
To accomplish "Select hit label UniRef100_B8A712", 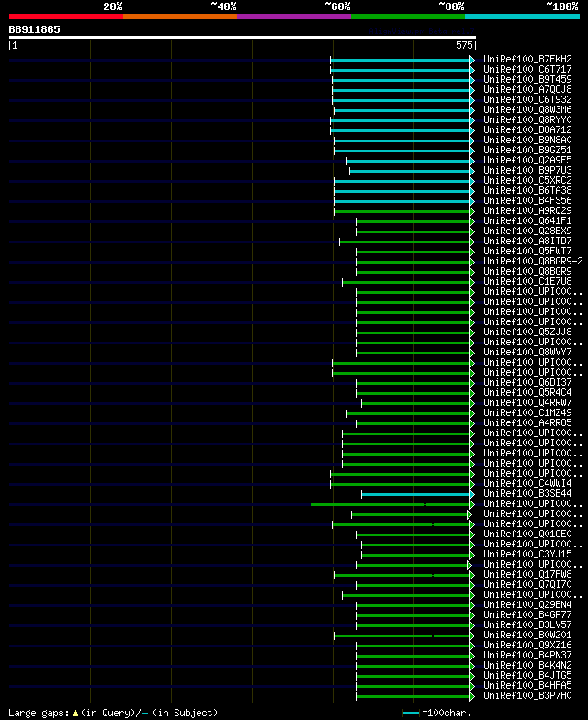I will tap(527, 130).
